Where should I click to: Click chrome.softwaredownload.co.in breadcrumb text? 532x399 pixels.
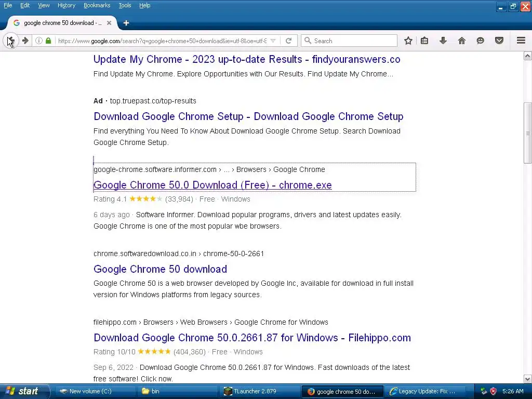click(x=179, y=254)
